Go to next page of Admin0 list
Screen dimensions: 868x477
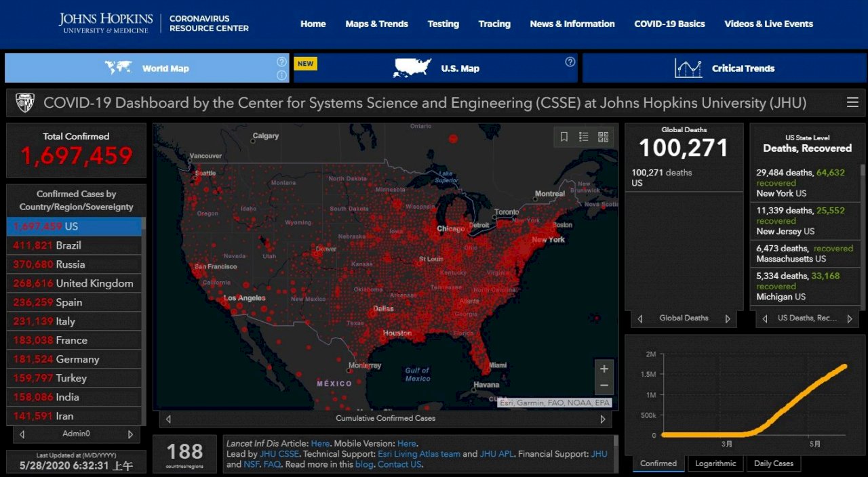pyautogui.click(x=130, y=434)
